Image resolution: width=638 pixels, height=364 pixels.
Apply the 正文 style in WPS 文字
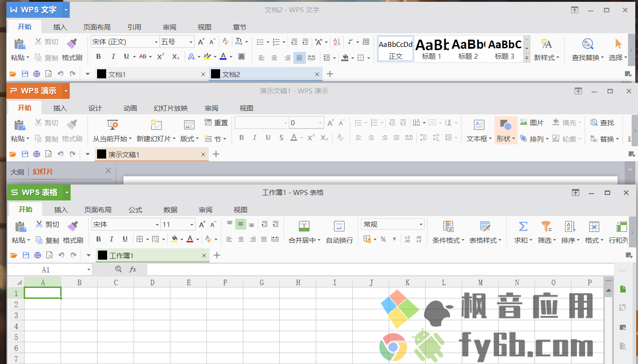[396, 49]
